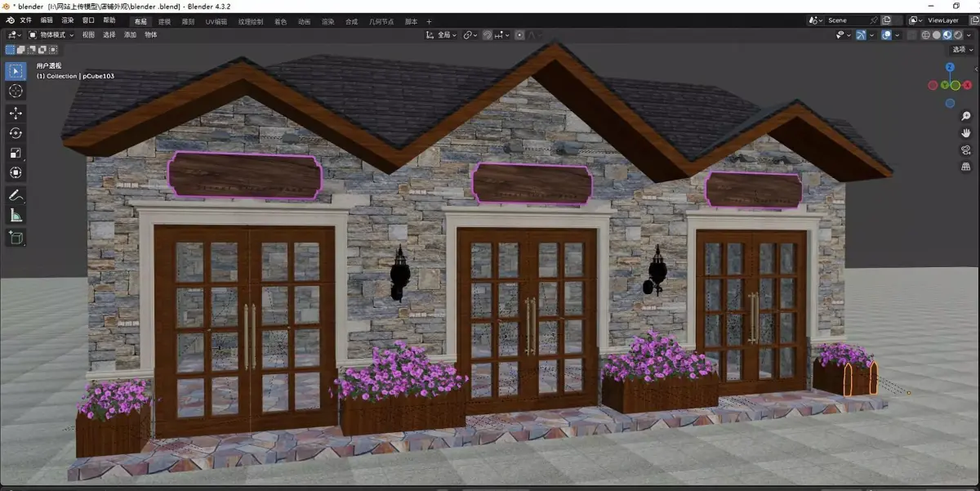Toggle show gizmo button

point(861,35)
